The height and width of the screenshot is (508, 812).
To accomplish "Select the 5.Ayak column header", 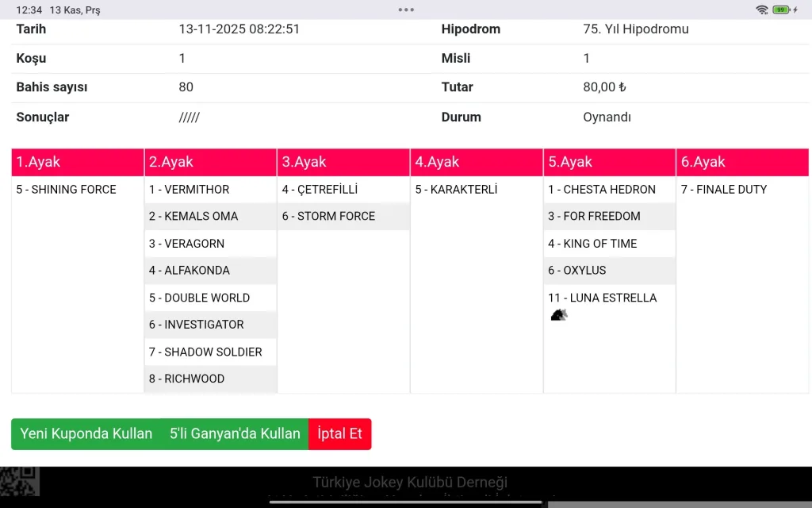I will coord(609,162).
